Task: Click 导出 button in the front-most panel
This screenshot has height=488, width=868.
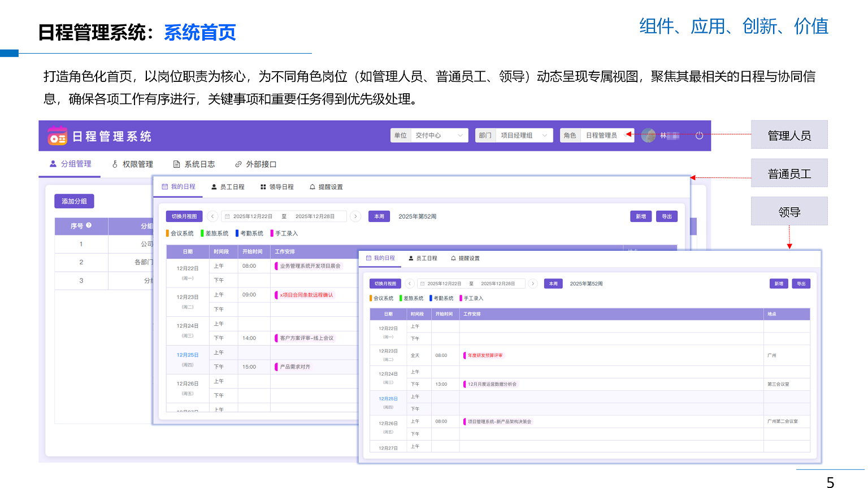Action: [801, 284]
